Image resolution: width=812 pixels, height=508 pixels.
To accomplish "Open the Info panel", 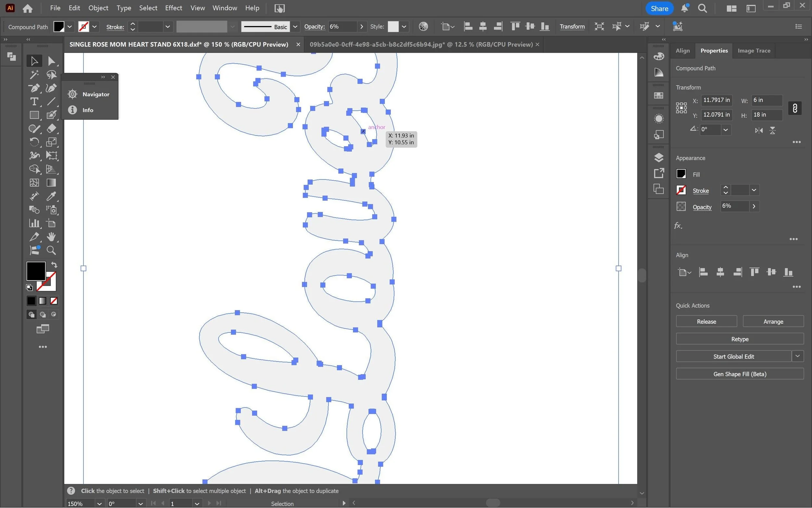I will [88, 110].
